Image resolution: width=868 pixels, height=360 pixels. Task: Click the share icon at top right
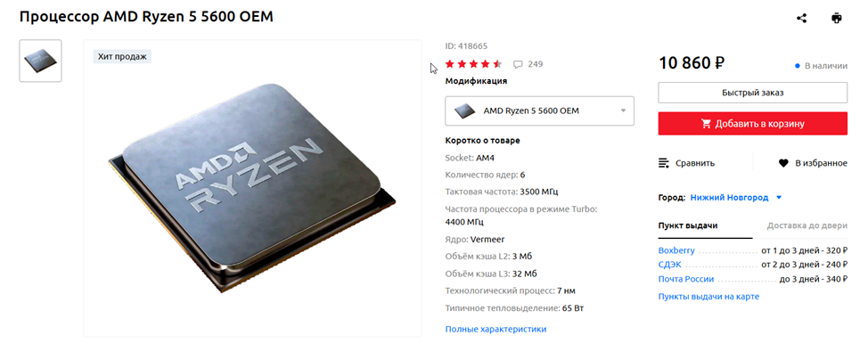click(x=801, y=19)
